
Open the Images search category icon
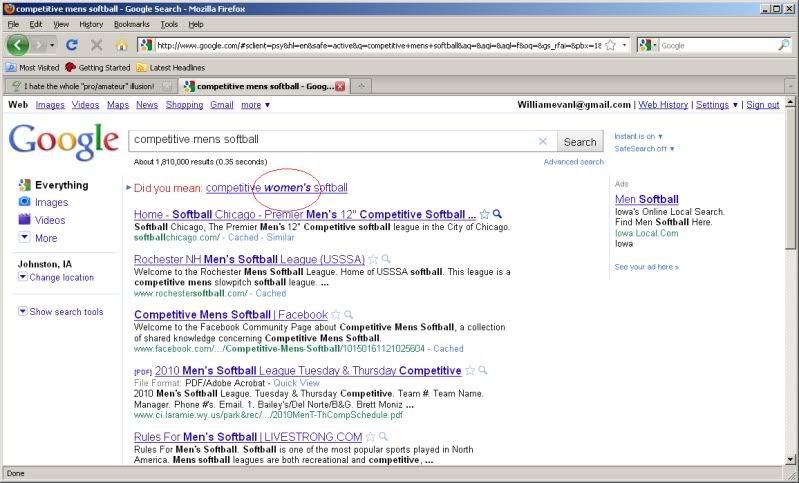25,202
